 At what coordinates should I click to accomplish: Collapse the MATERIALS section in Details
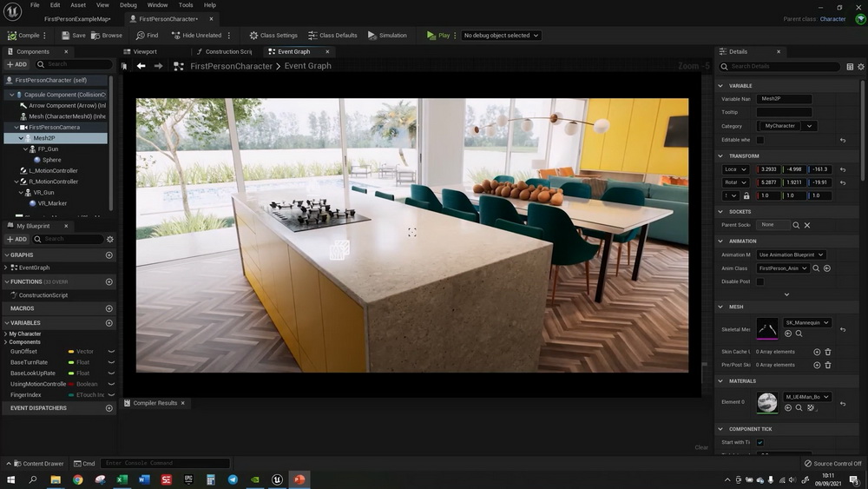coord(720,381)
